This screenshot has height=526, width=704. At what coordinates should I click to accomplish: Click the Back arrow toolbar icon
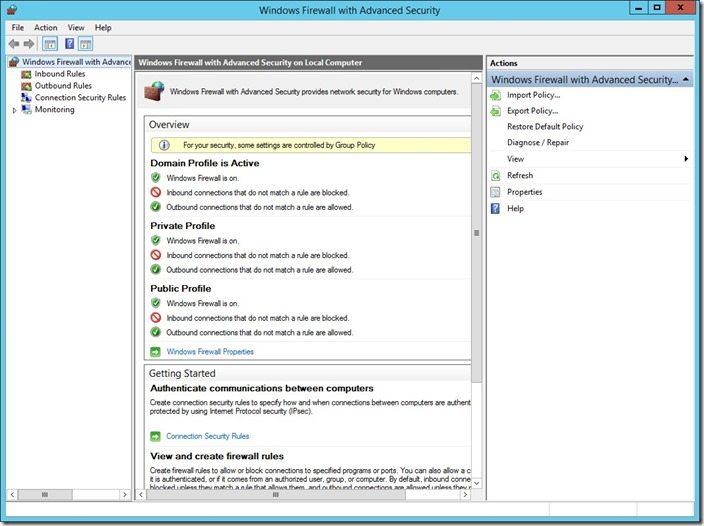point(14,44)
